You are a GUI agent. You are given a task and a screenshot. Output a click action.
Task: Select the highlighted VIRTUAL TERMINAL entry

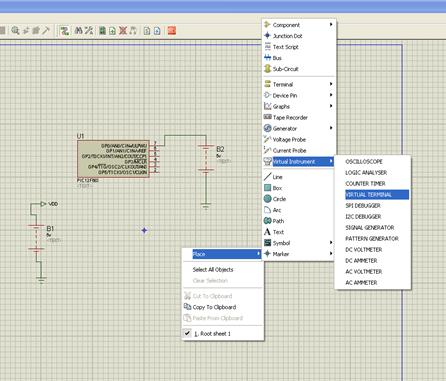[x=373, y=194]
